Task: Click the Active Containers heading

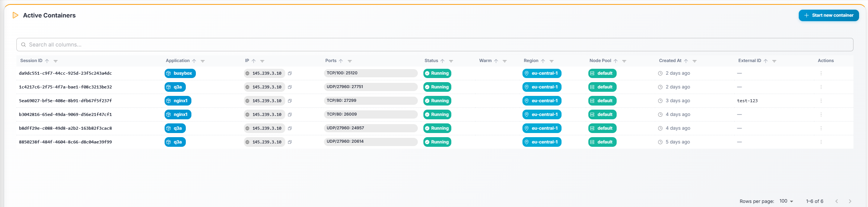Action: tap(49, 15)
